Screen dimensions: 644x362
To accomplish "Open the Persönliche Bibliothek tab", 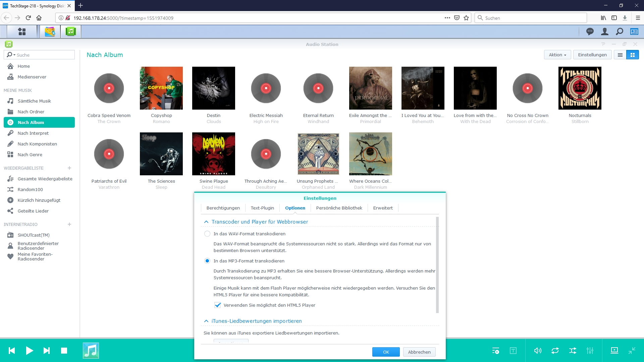I will click(x=339, y=208).
